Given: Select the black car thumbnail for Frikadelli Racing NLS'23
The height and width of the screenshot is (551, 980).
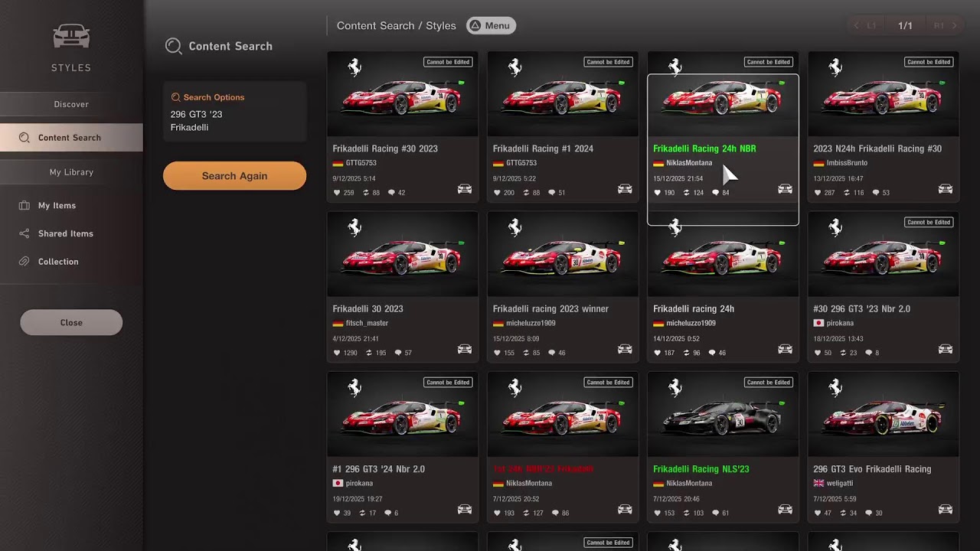Looking at the screenshot, I should click(x=723, y=415).
